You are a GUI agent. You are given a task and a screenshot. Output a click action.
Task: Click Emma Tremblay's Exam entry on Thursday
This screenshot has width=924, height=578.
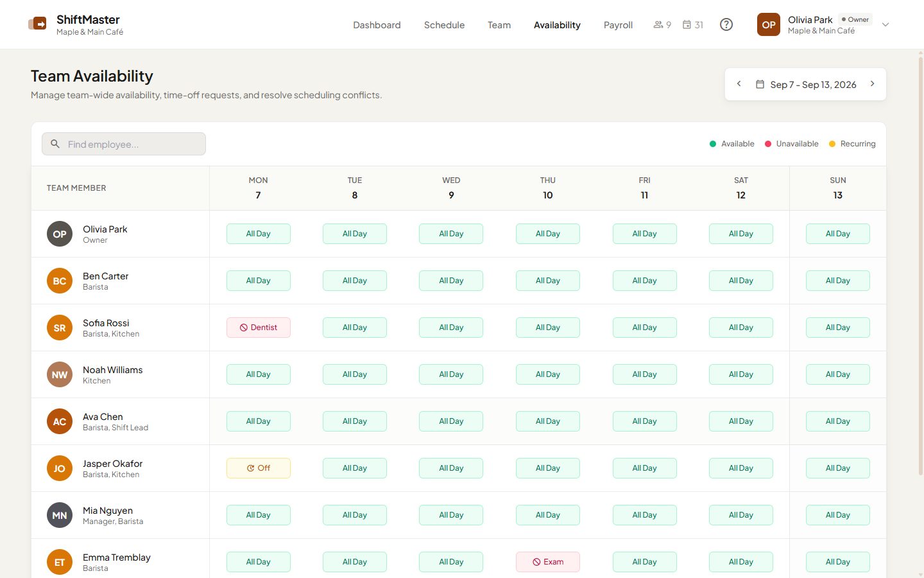click(x=548, y=562)
